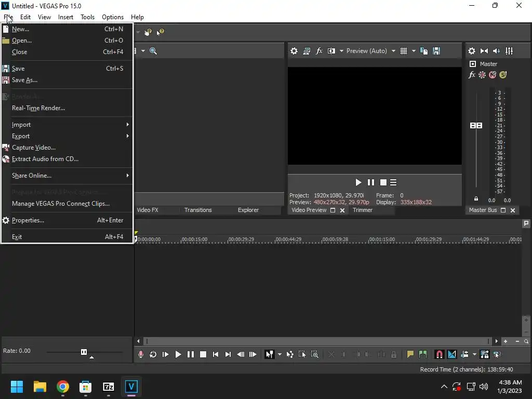Expand Split Screen View options arrow

pos(341,51)
